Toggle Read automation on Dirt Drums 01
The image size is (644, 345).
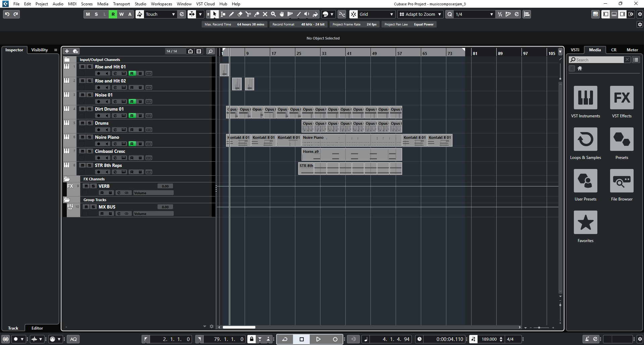132,116
